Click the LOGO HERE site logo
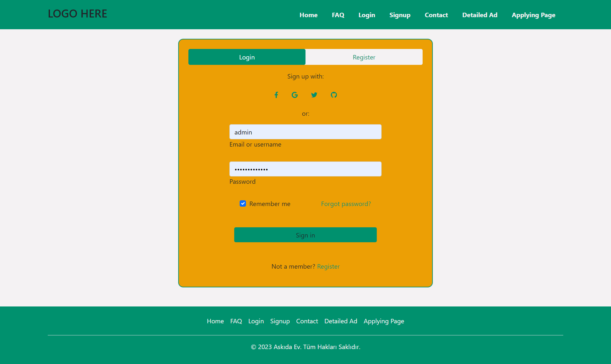 click(x=77, y=13)
